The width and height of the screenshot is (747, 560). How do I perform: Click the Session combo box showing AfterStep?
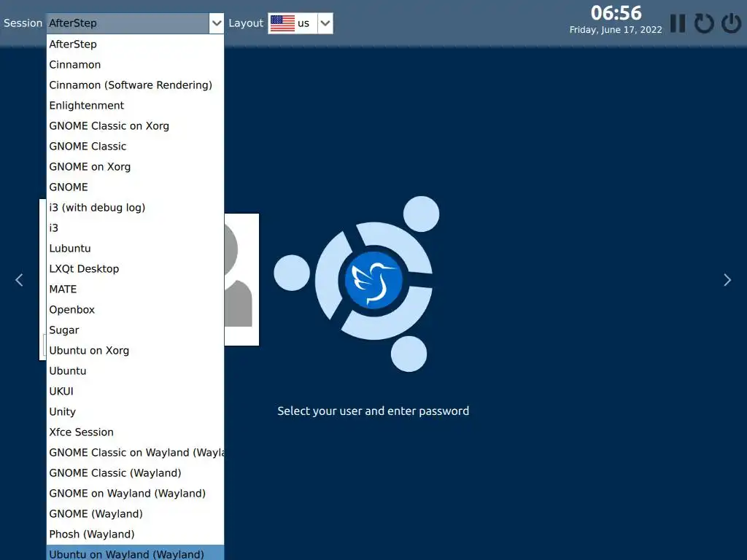point(135,23)
